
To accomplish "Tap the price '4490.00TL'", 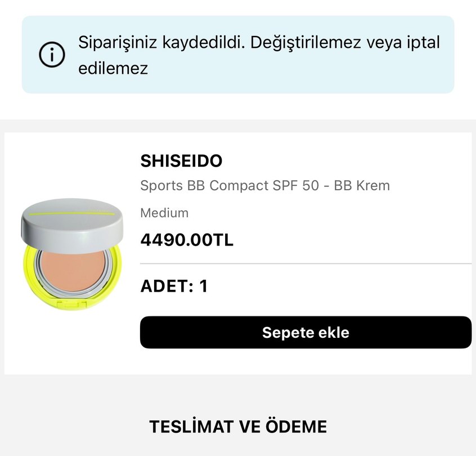I will (188, 240).
